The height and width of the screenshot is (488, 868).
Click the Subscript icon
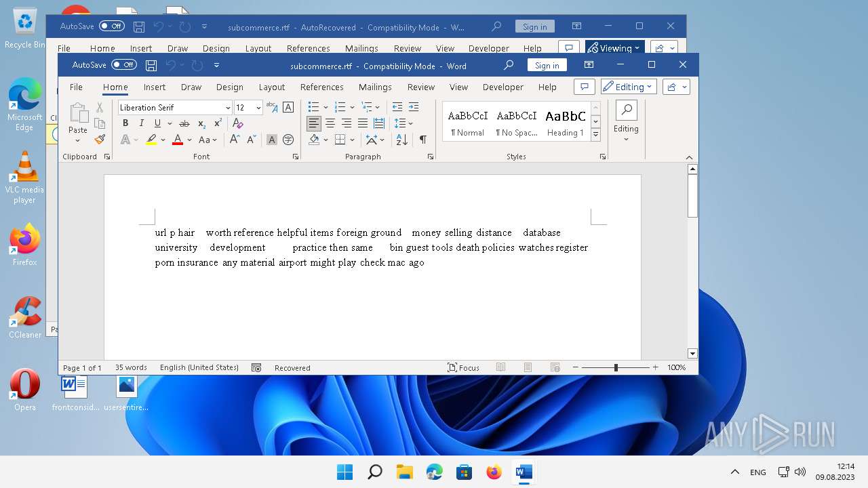tap(201, 123)
